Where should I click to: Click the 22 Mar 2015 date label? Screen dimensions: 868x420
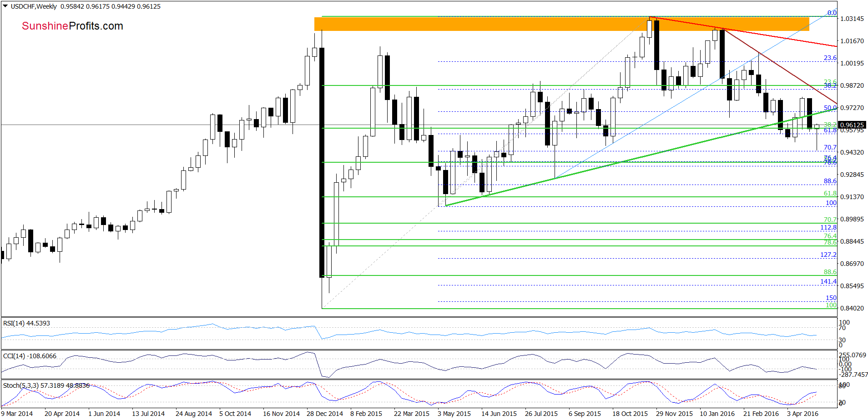point(412,414)
